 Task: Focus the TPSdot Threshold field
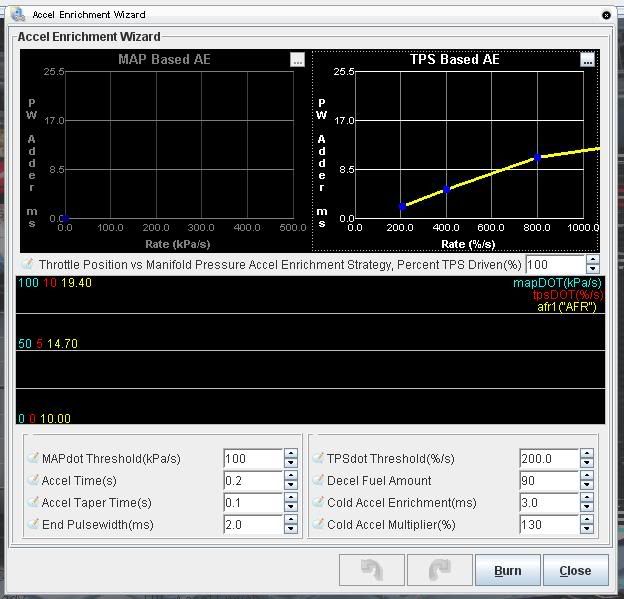click(549, 459)
